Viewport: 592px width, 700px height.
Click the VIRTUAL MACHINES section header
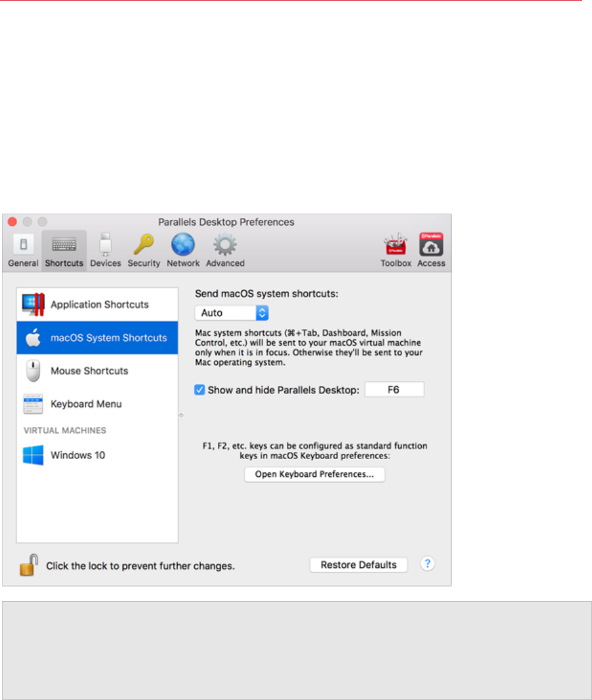[x=65, y=430]
